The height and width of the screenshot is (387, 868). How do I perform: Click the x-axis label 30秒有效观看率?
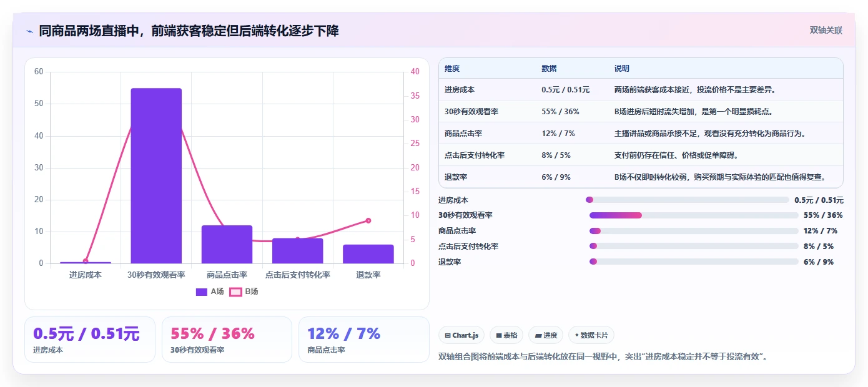(x=156, y=275)
